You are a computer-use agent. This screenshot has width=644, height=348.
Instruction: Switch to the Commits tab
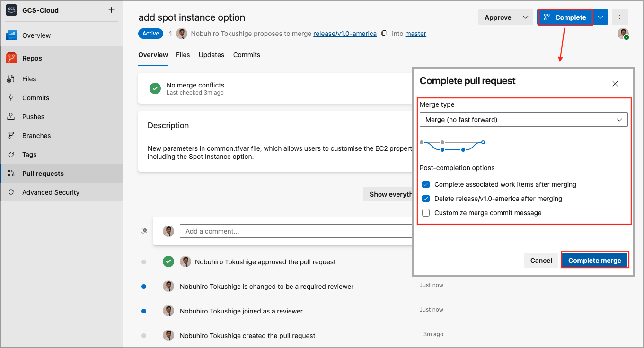tap(247, 55)
